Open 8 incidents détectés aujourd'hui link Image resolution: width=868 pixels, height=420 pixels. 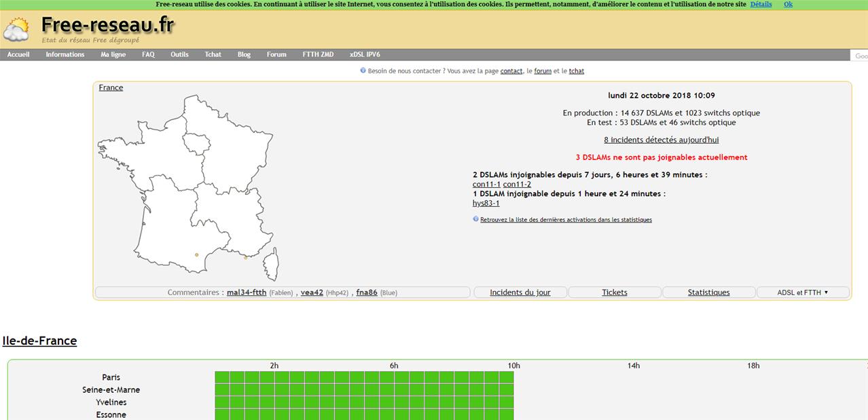(661, 140)
